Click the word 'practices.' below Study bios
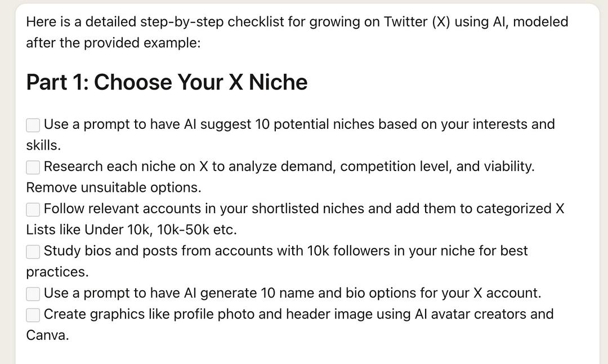 click(x=57, y=272)
